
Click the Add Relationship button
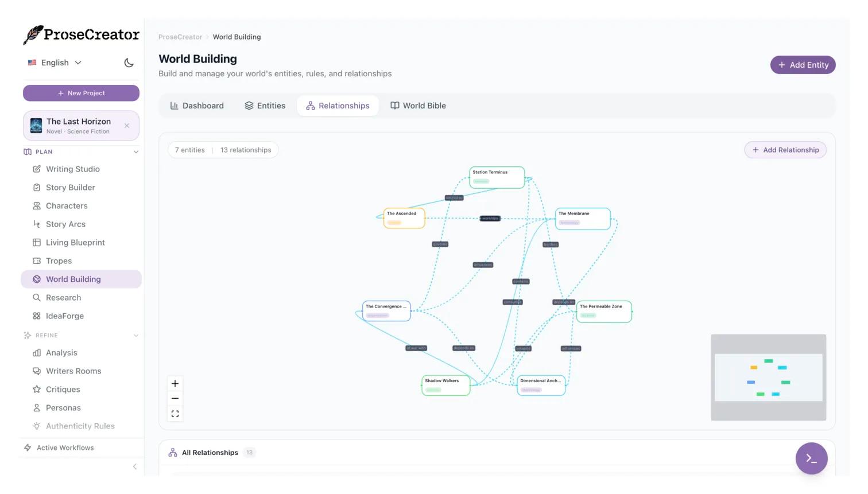coord(785,150)
